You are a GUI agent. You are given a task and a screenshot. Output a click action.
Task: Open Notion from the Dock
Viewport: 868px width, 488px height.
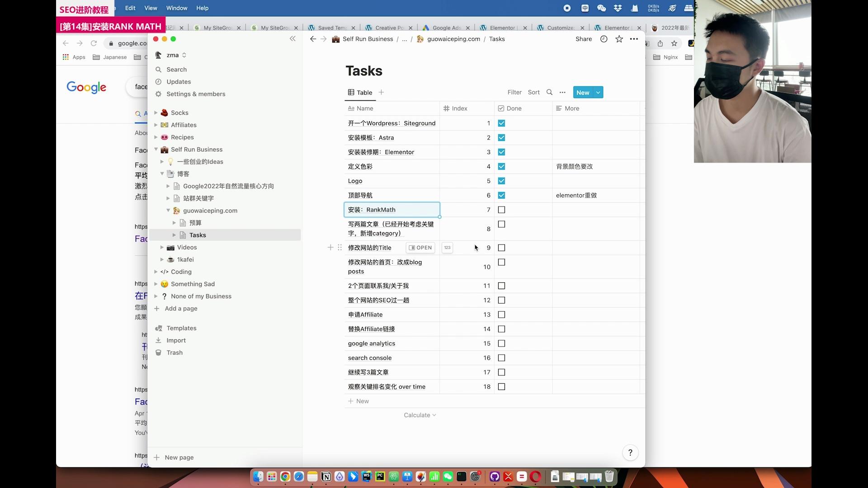click(x=326, y=476)
